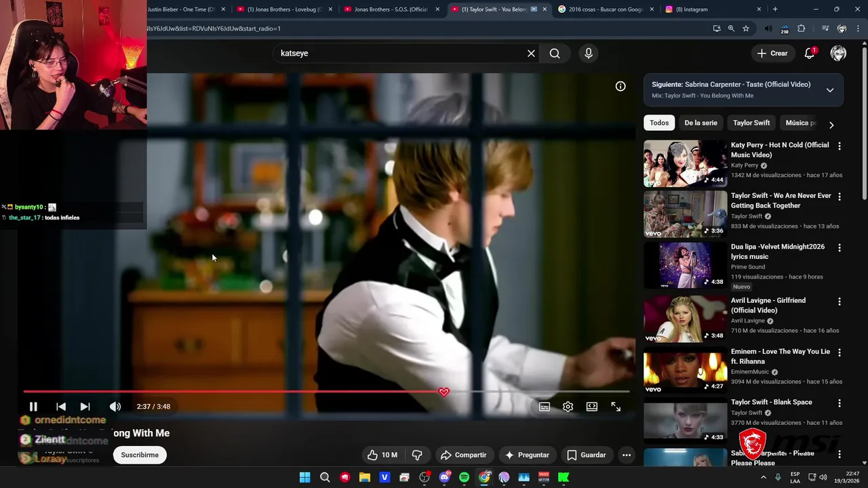
Task: Open Discord from the taskbar
Action: pyautogui.click(x=444, y=477)
